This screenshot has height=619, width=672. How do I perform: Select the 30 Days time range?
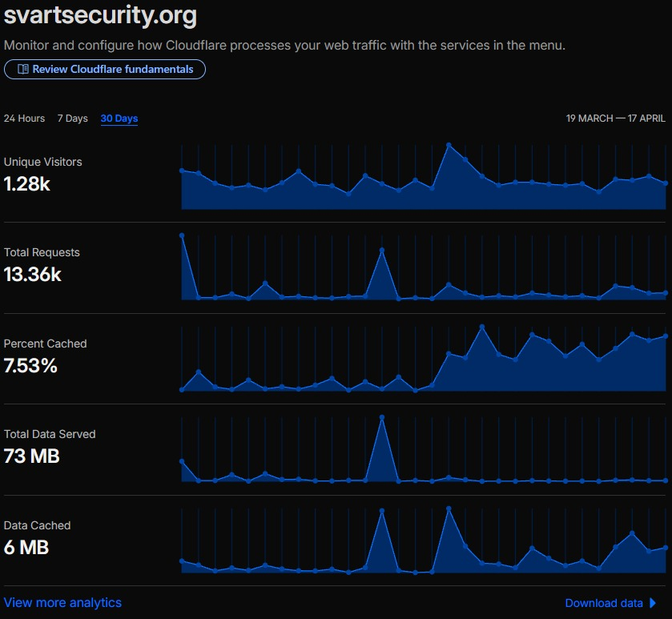click(119, 118)
